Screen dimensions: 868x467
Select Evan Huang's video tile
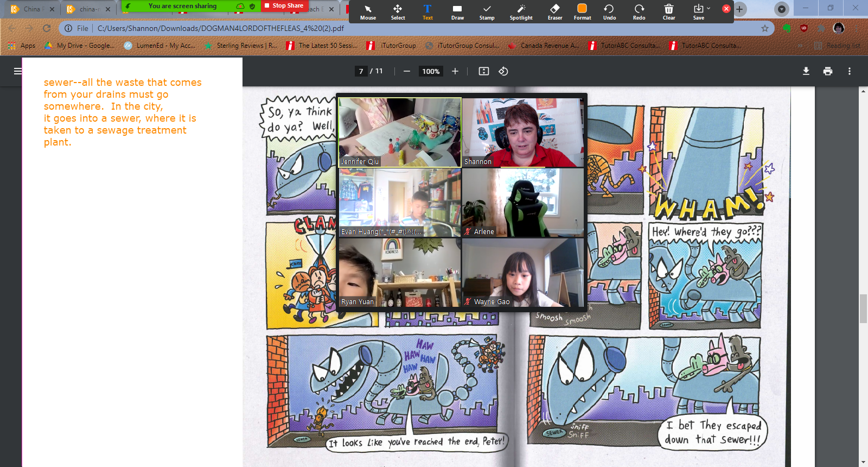(x=400, y=203)
